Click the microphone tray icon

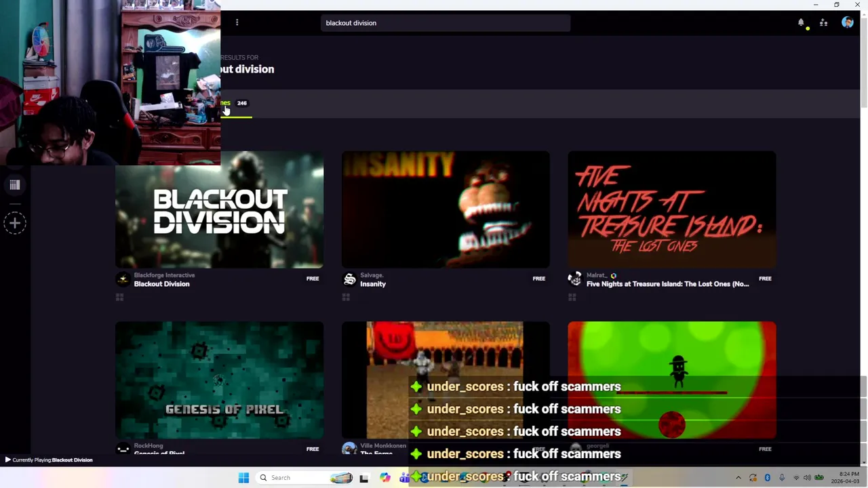click(x=782, y=478)
